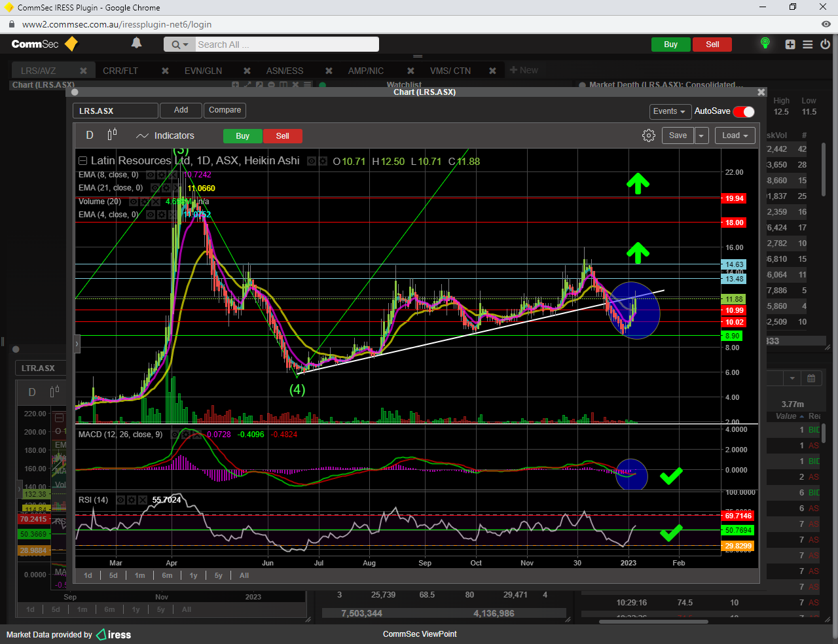838x644 pixels.
Task: Toggle visibility of RSI (14)
Action: pyautogui.click(x=120, y=500)
